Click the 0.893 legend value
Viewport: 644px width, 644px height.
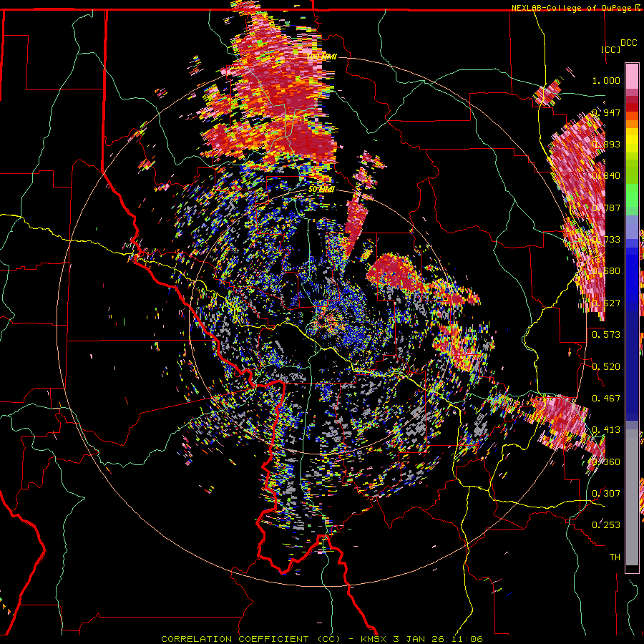click(606, 144)
